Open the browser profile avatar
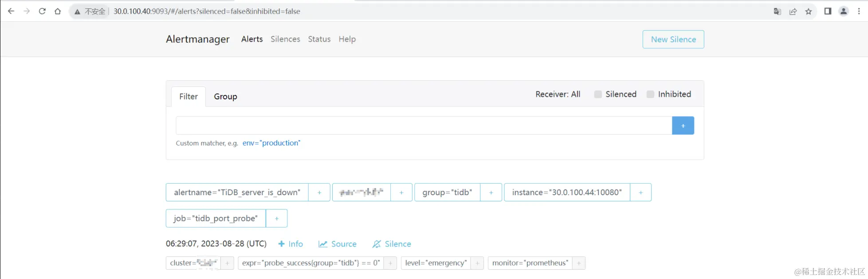The width and height of the screenshot is (868, 279). [844, 11]
